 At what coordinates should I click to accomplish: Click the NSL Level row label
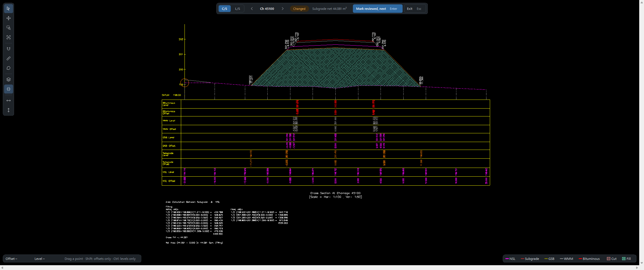click(x=169, y=172)
